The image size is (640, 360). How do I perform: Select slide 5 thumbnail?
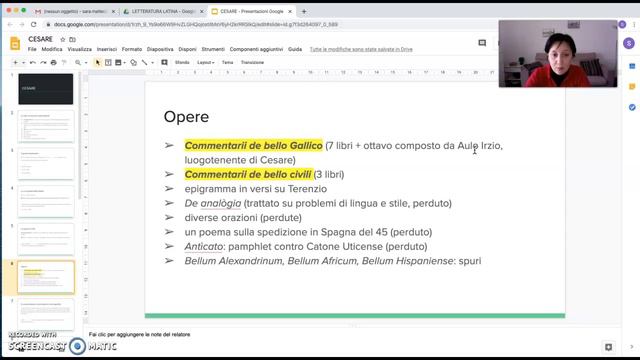[46, 239]
